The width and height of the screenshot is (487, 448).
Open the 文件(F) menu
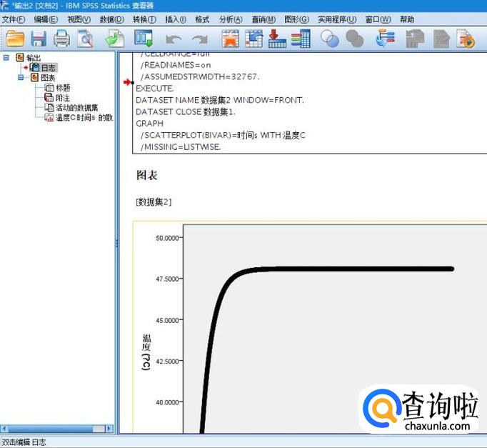14,19
